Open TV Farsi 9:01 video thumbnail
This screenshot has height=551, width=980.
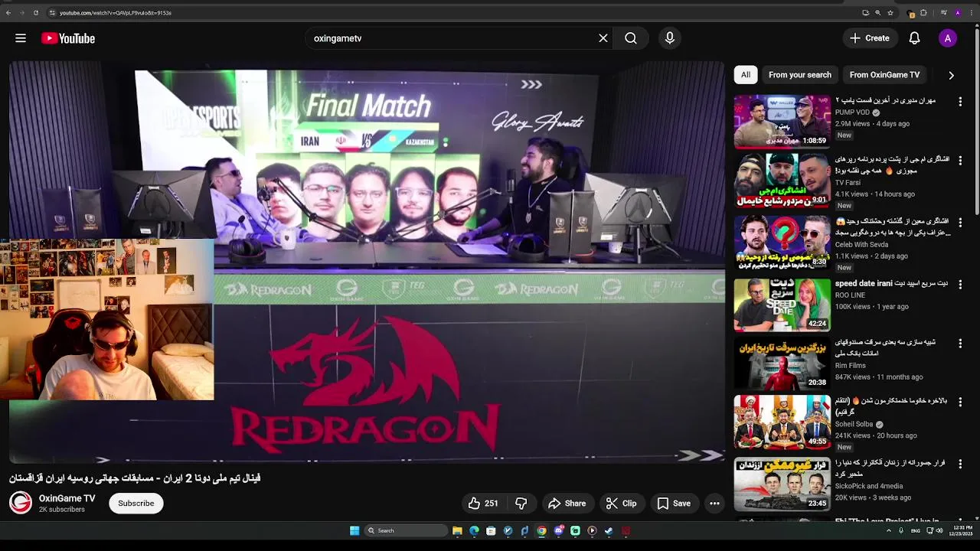782,181
